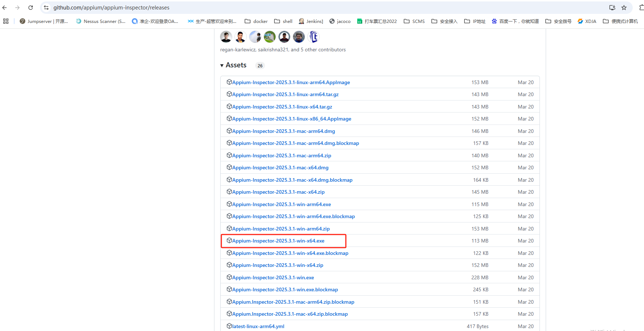The image size is (644, 331).
Task: Open 打车票汇总2022 bookmark
Action: [377, 21]
